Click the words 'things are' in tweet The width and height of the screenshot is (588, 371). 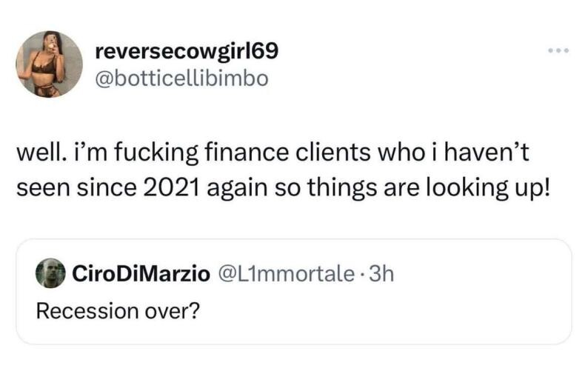[x=364, y=187]
